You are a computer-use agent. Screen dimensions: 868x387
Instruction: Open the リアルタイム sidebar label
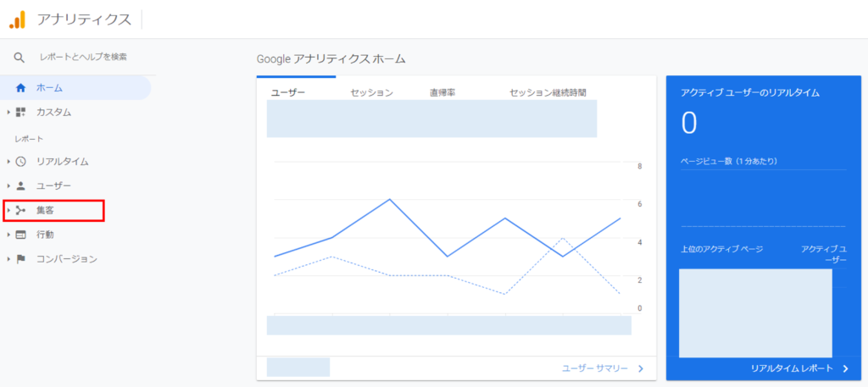(x=63, y=162)
